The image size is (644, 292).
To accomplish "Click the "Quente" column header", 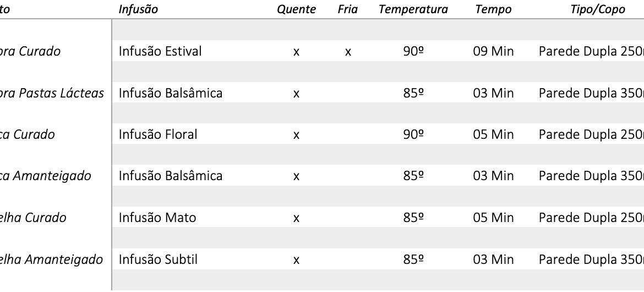I will (x=296, y=9).
